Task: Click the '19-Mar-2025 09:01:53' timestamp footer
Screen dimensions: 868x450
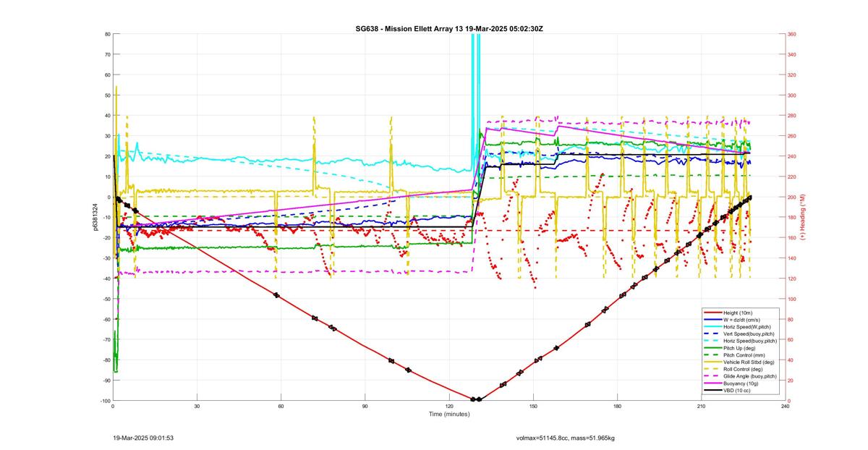Action: [143, 438]
